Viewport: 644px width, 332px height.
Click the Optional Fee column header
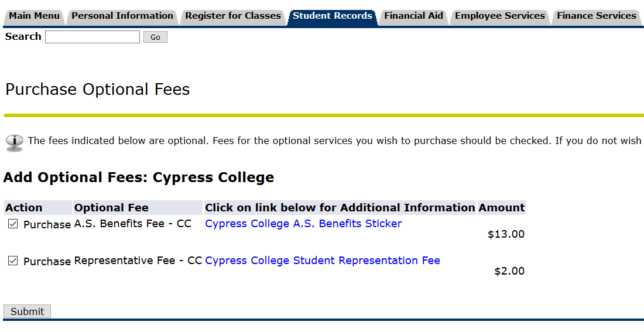[111, 208]
